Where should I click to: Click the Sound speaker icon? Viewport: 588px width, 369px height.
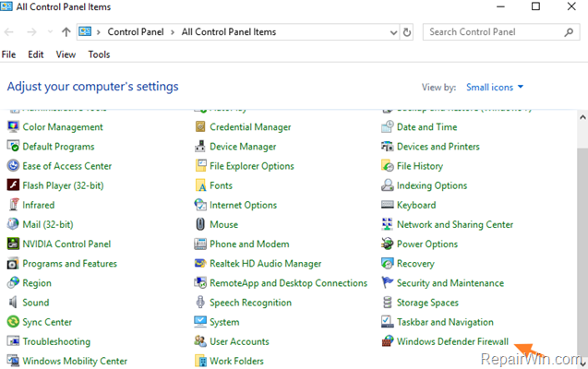coord(13,303)
